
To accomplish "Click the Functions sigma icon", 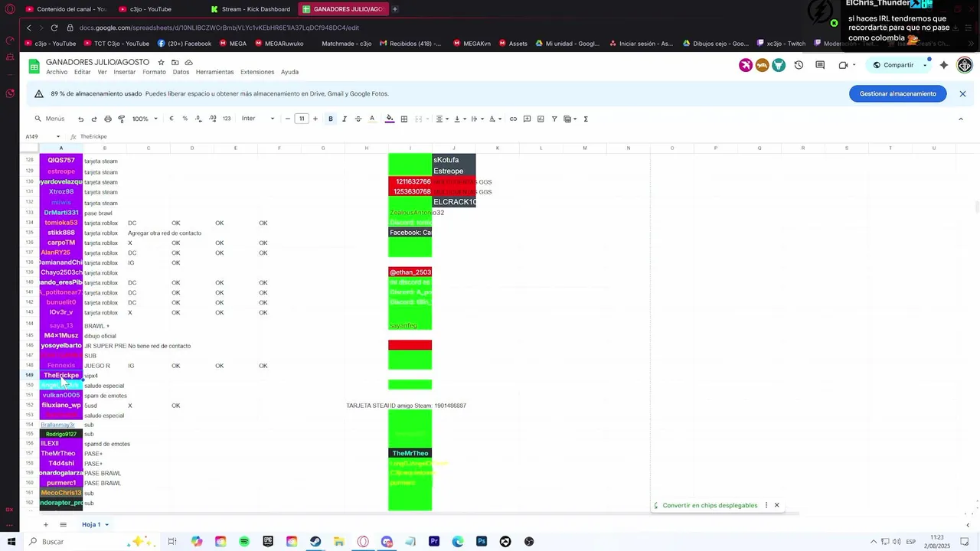I will click(586, 119).
